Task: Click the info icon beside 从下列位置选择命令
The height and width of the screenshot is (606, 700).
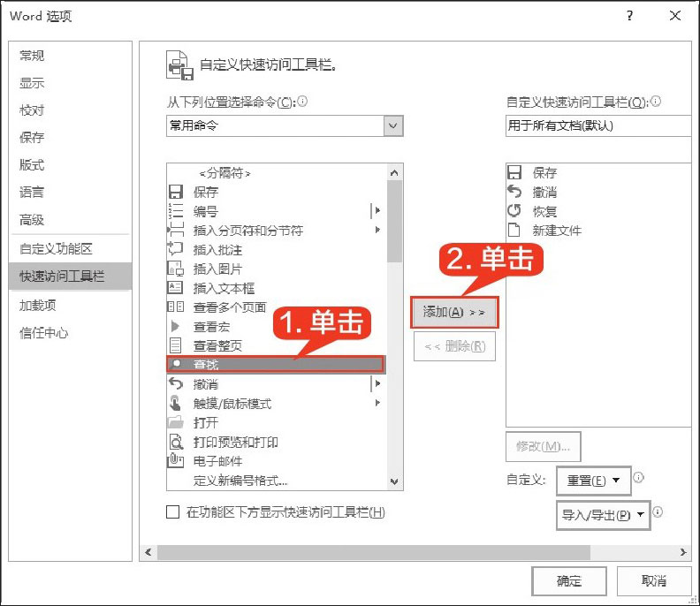Action: pyautogui.click(x=302, y=102)
